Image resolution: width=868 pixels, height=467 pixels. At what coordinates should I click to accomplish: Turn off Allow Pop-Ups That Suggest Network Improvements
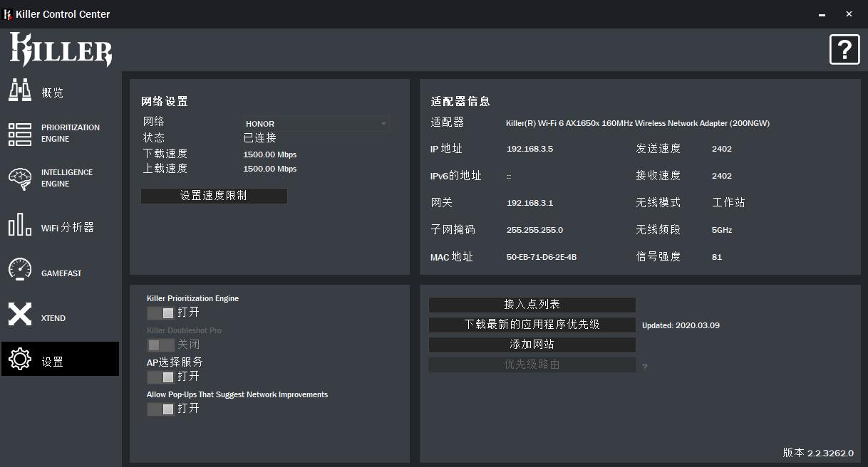(x=161, y=408)
